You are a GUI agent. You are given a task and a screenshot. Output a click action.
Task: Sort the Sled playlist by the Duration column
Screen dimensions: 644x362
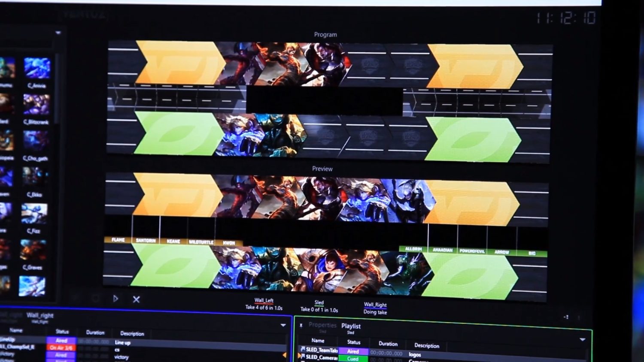(x=387, y=344)
